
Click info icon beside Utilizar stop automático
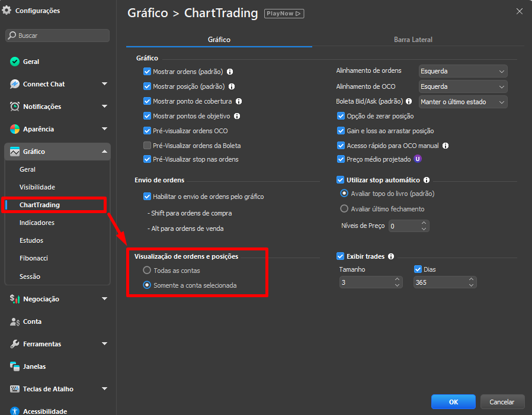(x=427, y=180)
